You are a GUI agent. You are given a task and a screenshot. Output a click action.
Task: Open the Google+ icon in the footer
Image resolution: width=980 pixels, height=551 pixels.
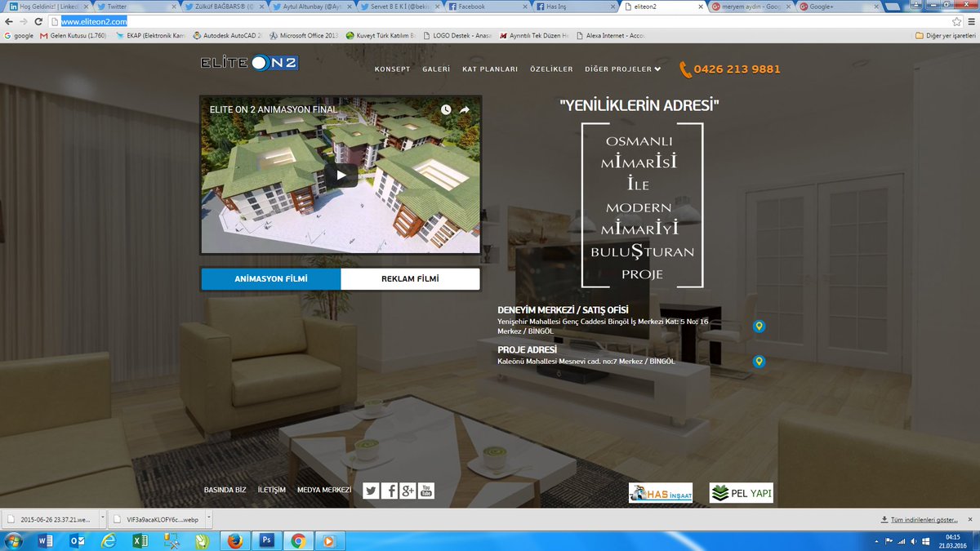tap(407, 490)
